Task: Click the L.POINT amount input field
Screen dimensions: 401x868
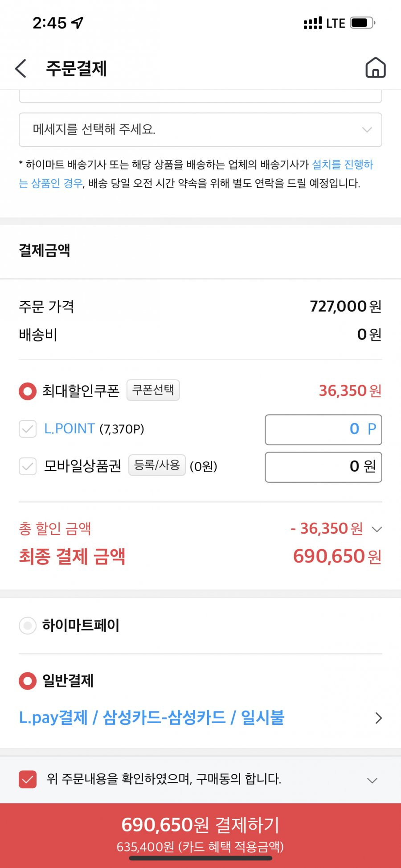Action: tap(323, 429)
